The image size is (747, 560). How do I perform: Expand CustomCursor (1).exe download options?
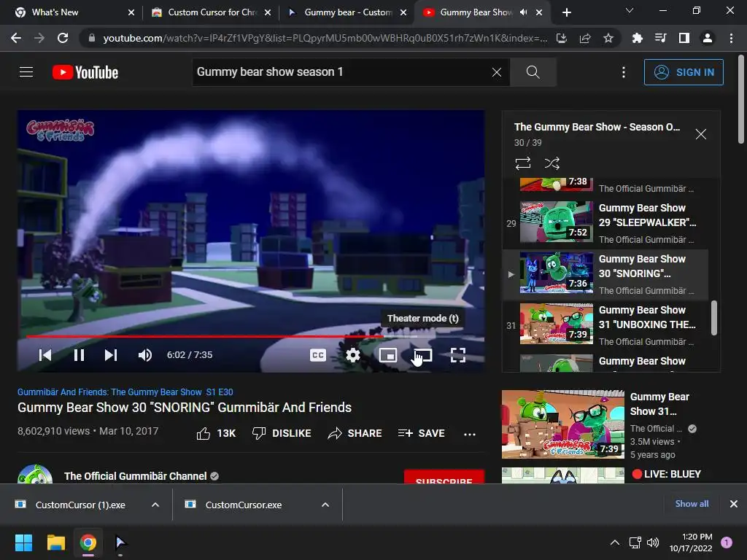[155, 505]
